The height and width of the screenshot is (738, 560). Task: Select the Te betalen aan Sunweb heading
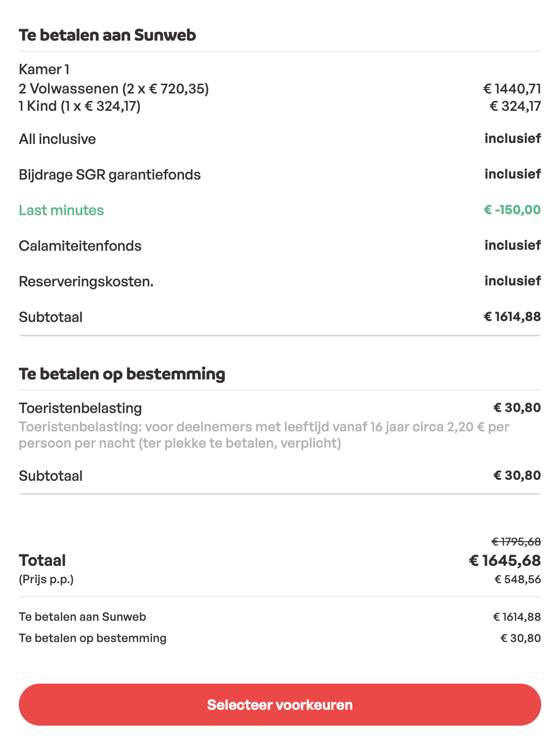(107, 35)
